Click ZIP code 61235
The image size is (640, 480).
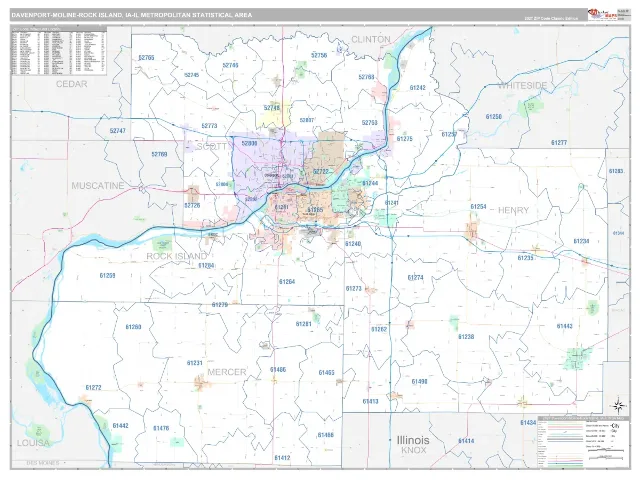pyautogui.click(x=525, y=258)
